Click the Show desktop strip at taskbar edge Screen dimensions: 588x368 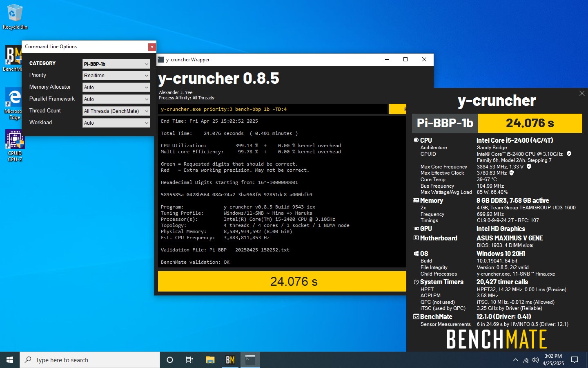(x=587, y=360)
